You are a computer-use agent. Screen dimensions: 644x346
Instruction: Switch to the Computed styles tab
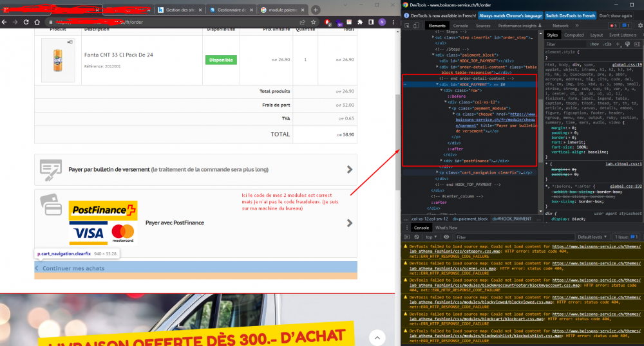point(574,35)
